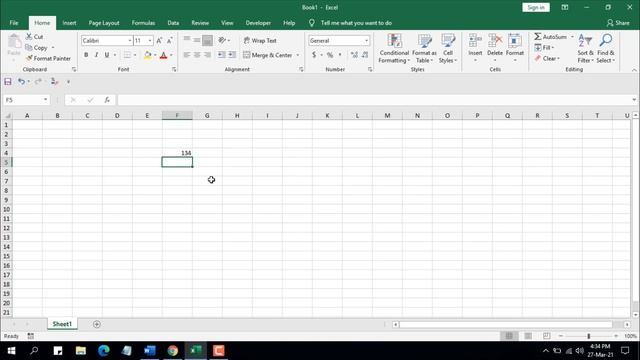Toggle Italic formatting
This screenshot has width=640, height=360.
pyautogui.click(x=96, y=55)
